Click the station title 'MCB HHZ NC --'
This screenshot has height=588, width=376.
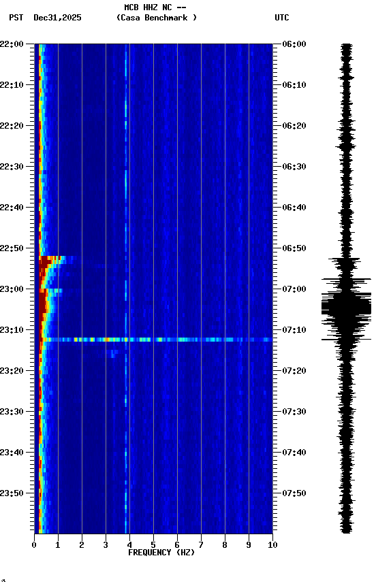(155, 7)
